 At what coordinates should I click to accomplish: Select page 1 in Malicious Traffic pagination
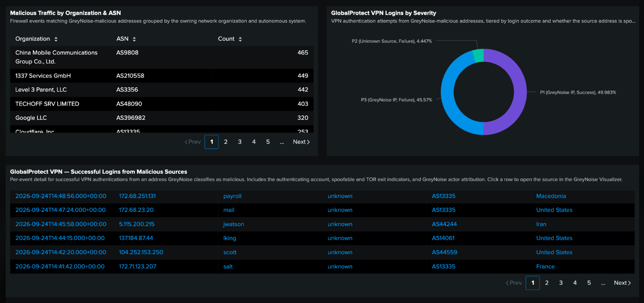tap(212, 142)
